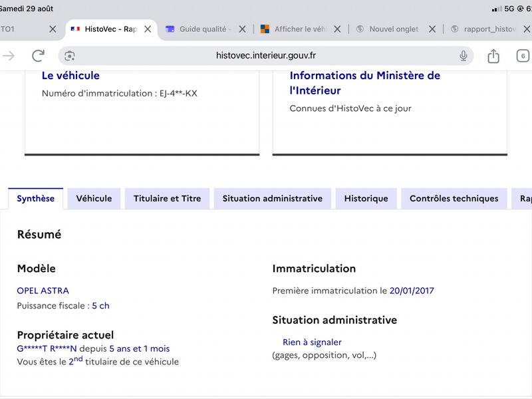Image resolution: width=532 pixels, height=399 pixels.
Task: Tap the camera scan icon in address bar
Action: pos(70,56)
